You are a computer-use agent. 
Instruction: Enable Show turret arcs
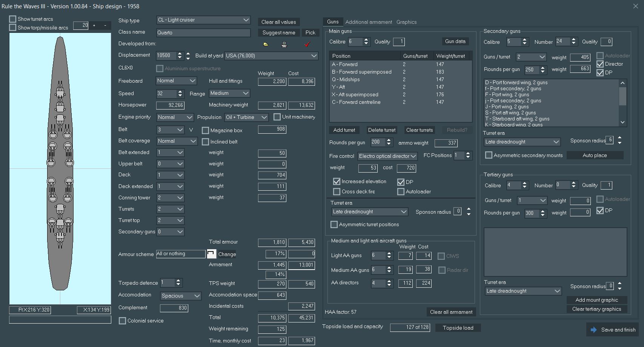click(13, 19)
